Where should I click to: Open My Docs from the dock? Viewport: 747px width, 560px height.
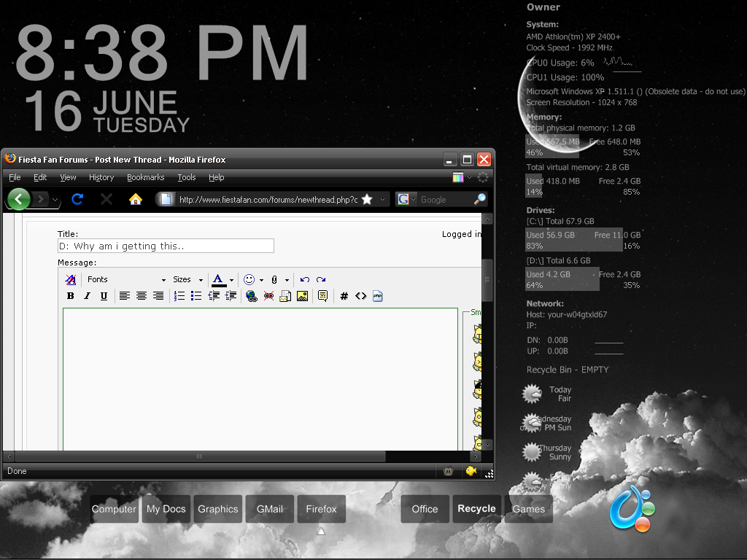click(166, 509)
